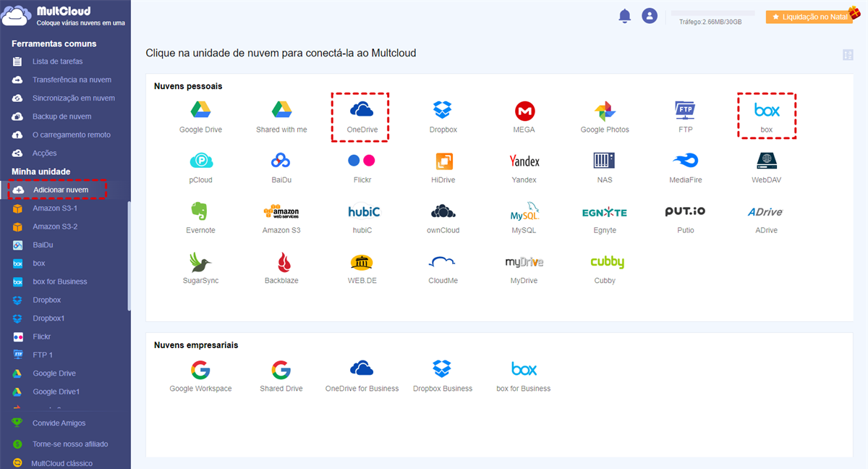Click the pCloud icon
The image size is (868, 469).
pyautogui.click(x=200, y=161)
